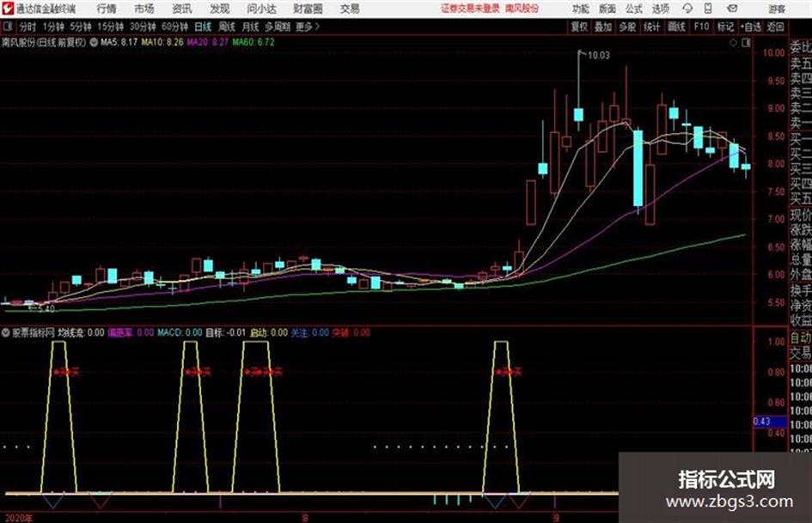This screenshot has height=523, width=812.
Task: Click the 南风股份 stock name in title bar
Action: tap(522, 9)
